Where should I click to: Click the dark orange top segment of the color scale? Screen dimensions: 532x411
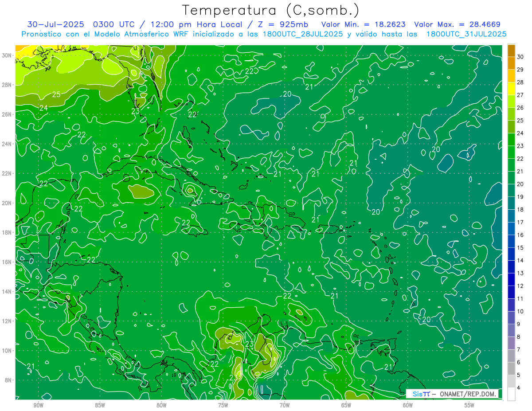point(511,51)
